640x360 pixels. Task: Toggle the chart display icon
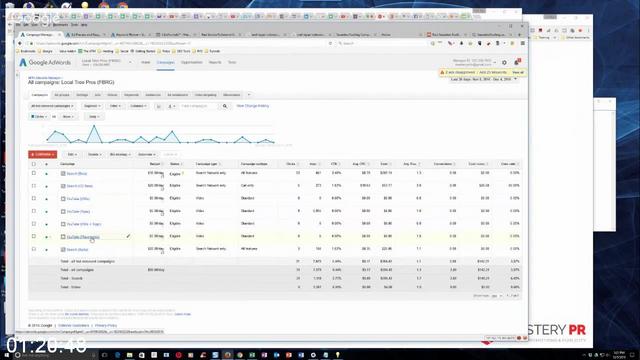[158, 106]
